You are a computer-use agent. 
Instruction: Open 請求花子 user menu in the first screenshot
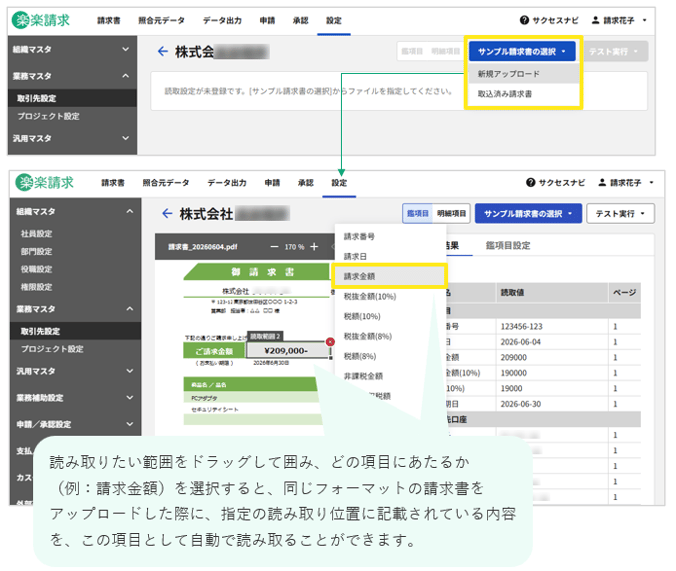tap(619, 20)
